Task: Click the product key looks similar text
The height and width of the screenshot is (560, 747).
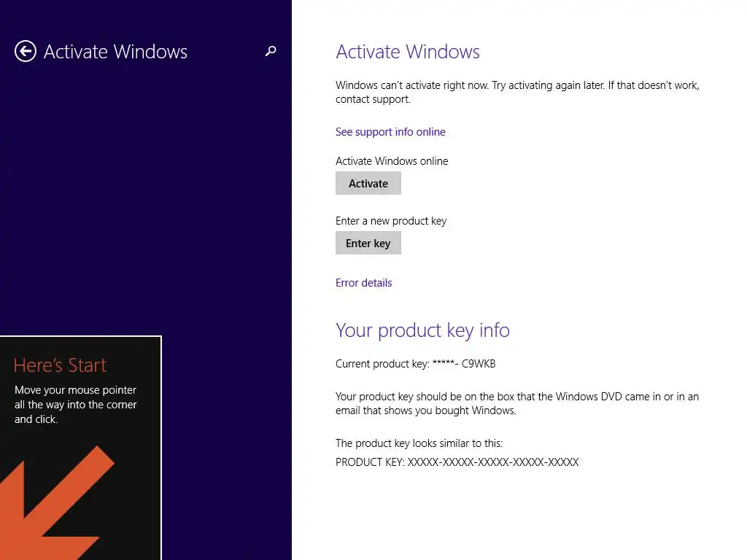Action: pos(419,443)
